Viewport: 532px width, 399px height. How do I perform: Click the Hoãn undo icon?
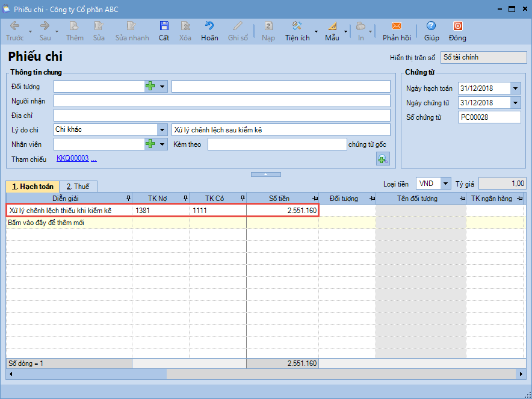point(209,26)
